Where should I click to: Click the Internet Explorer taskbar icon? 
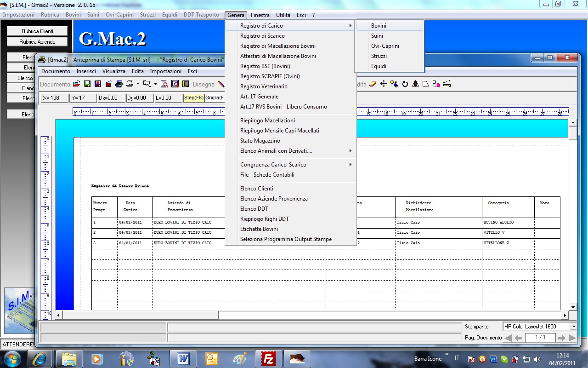[x=40, y=358]
